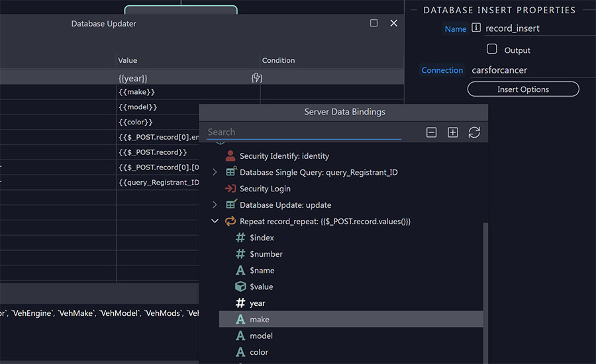Click the A icon beside model

(x=240, y=336)
